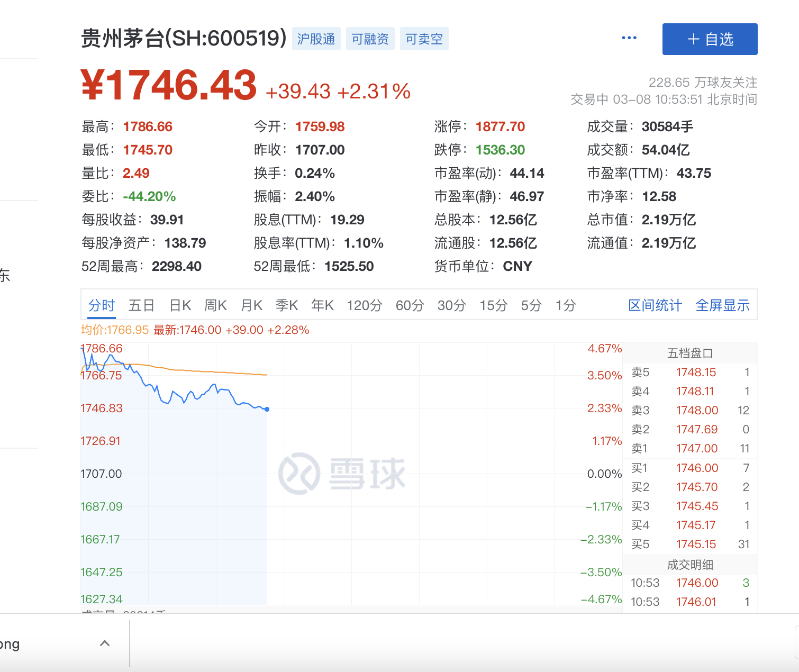Image resolution: width=799 pixels, height=672 pixels.
Task: Click the 涨停 value 1877.70
Action: (x=500, y=126)
